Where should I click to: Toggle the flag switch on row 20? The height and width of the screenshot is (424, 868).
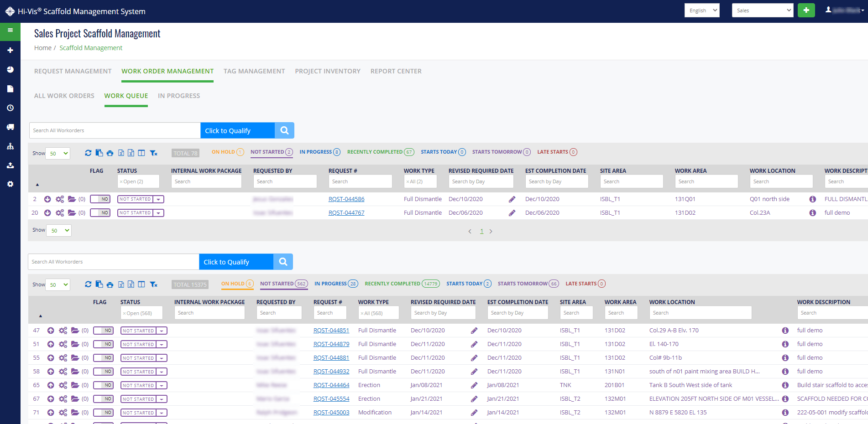click(x=100, y=213)
